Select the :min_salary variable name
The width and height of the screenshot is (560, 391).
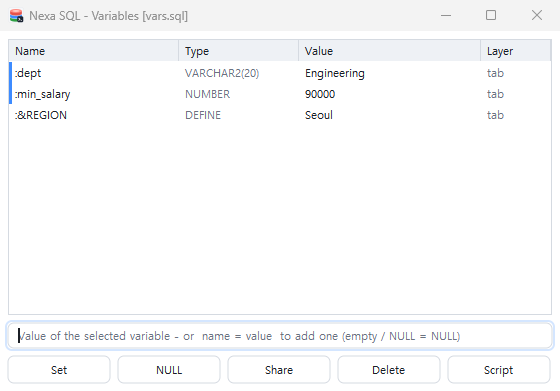pyautogui.click(x=42, y=94)
